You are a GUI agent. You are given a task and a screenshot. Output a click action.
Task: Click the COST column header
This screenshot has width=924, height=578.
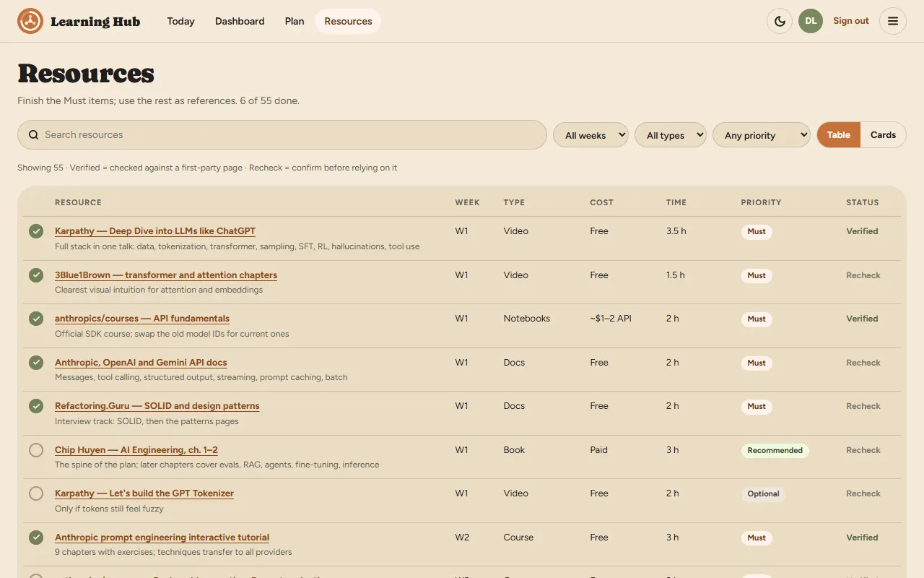(601, 202)
